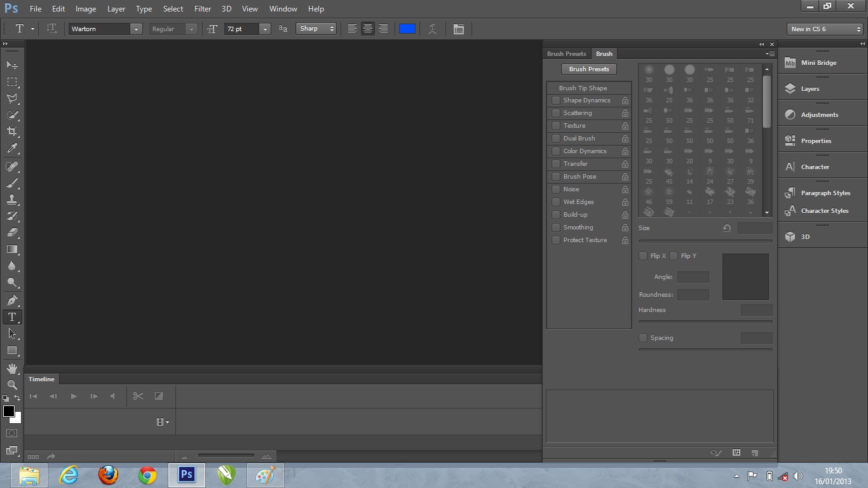
Task: Select the Timeline tab
Action: (x=41, y=379)
